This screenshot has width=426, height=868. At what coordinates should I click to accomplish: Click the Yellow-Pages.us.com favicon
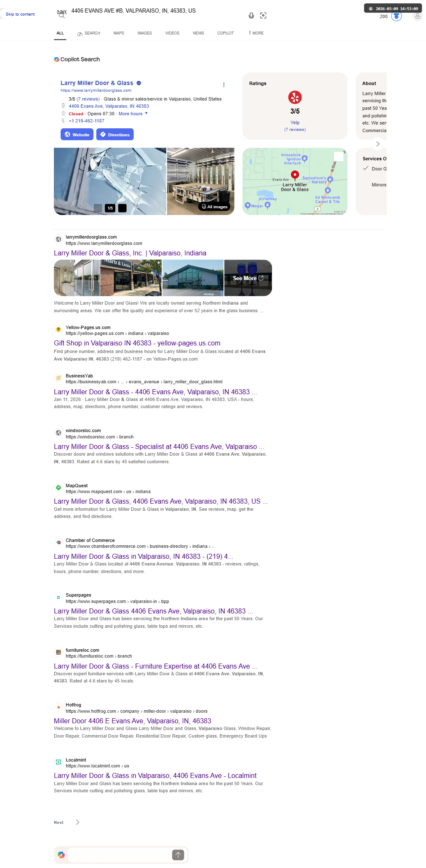click(59, 329)
